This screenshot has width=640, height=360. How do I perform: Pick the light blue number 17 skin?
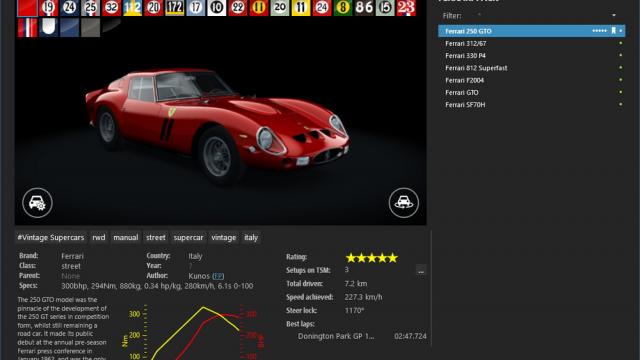(x=196, y=8)
